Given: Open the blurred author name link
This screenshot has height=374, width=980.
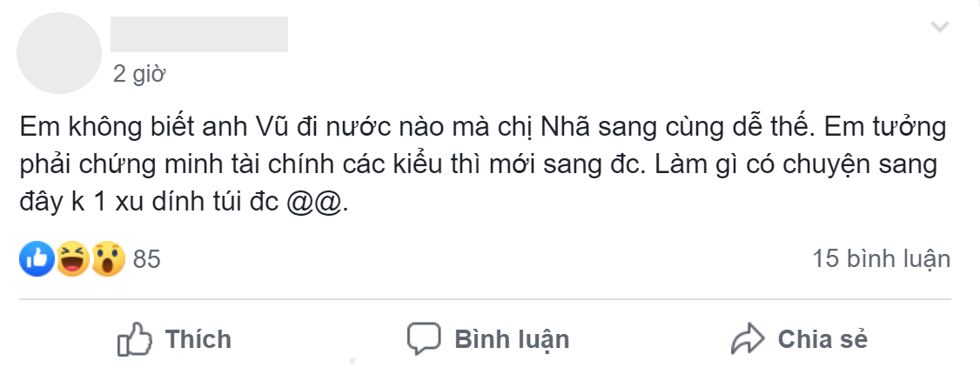Looking at the screenshot, I should point(199,34).
